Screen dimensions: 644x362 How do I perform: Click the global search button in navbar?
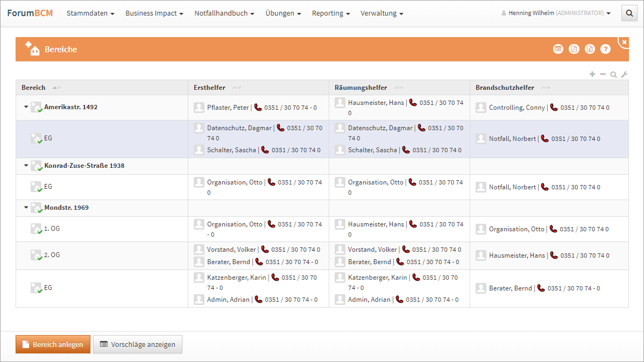click(628, 13)
